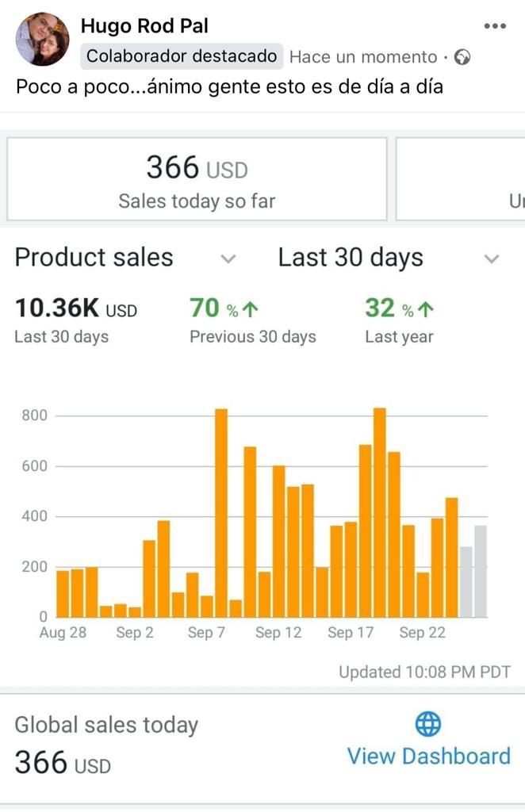Click the last grey bar in chart
525x812 pixels.
tap(481, 571)
